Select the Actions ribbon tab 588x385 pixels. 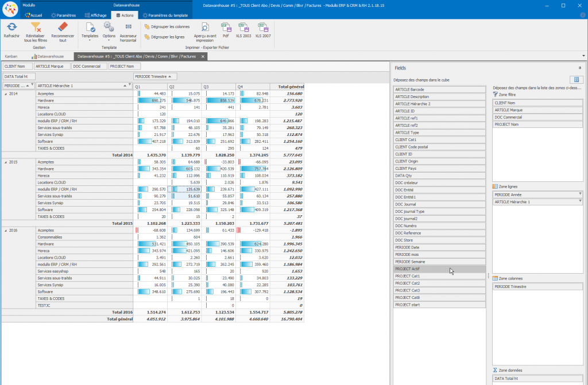(x=125, y=15)
